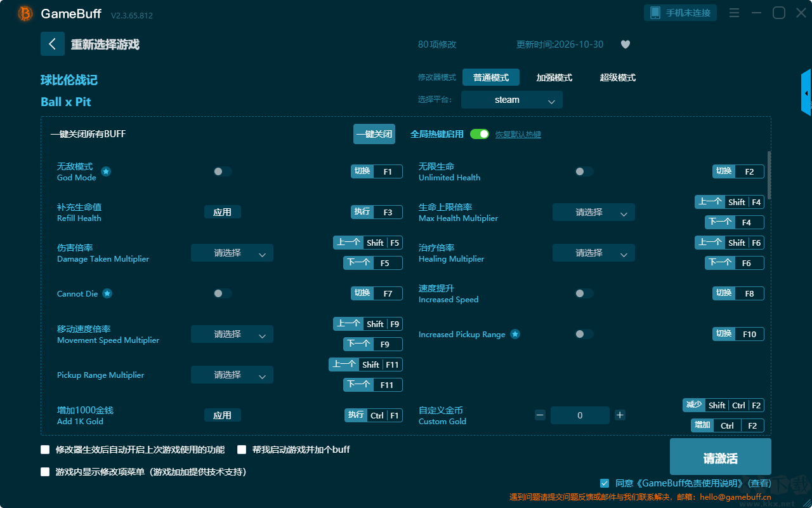The width and height of the screenshot is (812, 508).
Task: Click star badge beside Increased Pickup Range
Action: (515, 334)
